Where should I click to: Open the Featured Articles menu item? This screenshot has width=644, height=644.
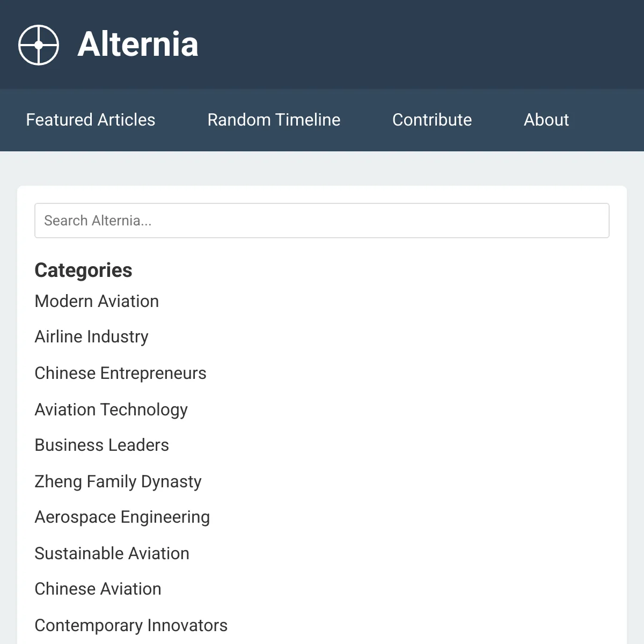pos(91,120)
